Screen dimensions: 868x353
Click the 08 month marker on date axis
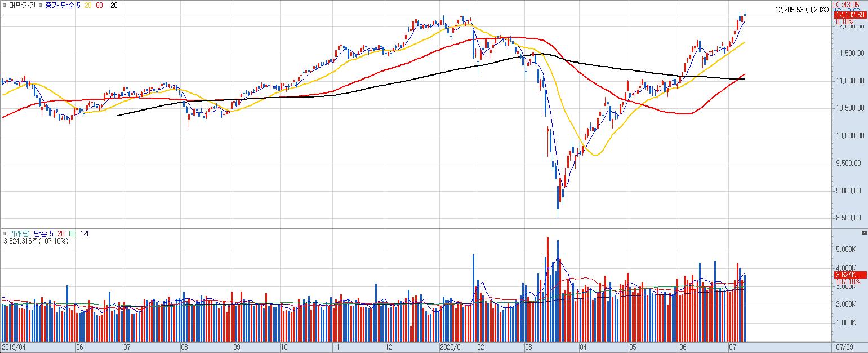coord(185,347)
